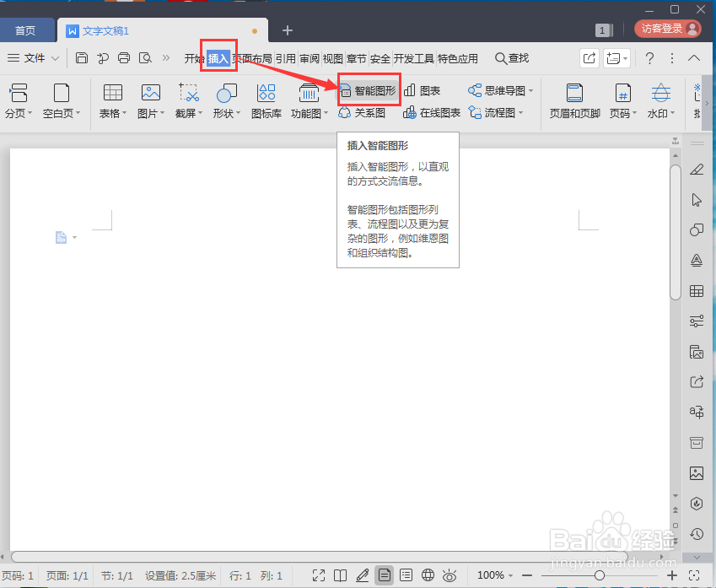Open the 视图 ribbon tab
The image size is (716, 588).
click(x=332, y=58)
